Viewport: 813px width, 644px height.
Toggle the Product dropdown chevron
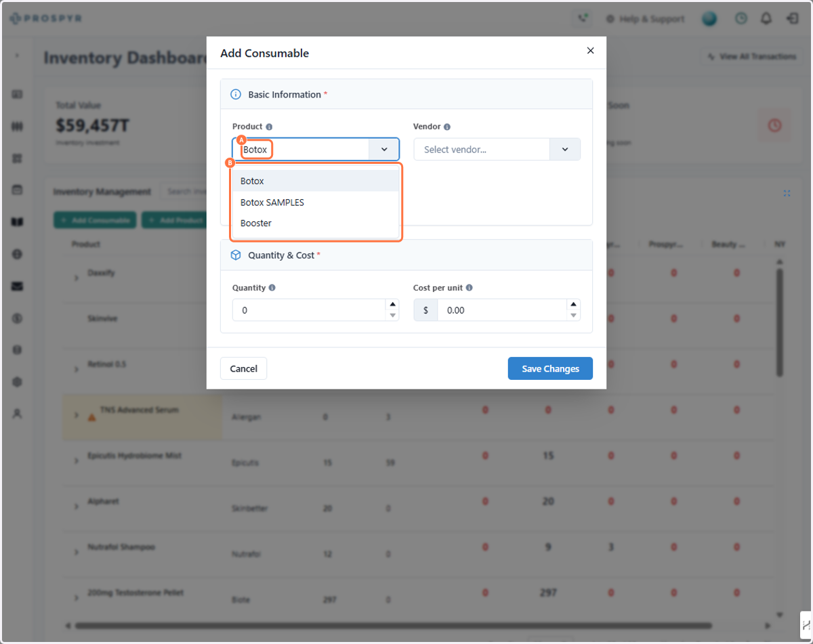[x=383, y=150]
